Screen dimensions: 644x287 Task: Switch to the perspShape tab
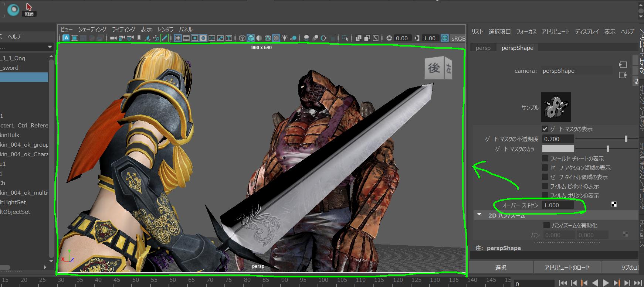[x=517, y=48]
